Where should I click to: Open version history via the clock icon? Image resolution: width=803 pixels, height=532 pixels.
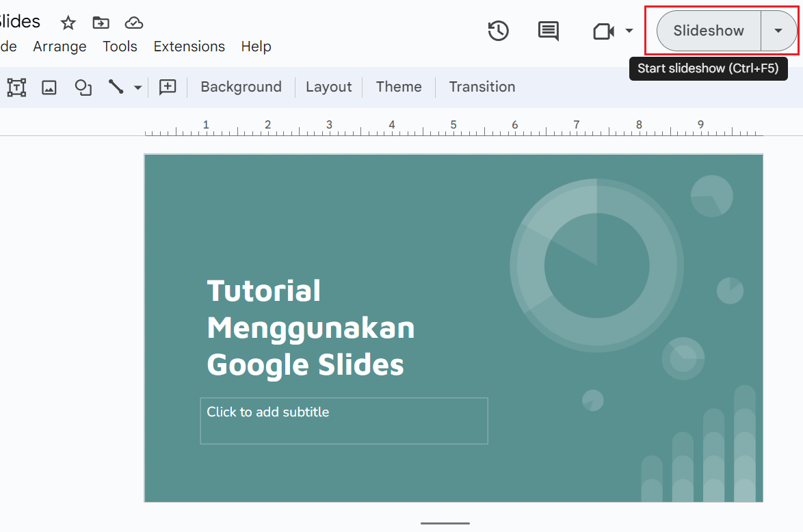pos(499,31)
